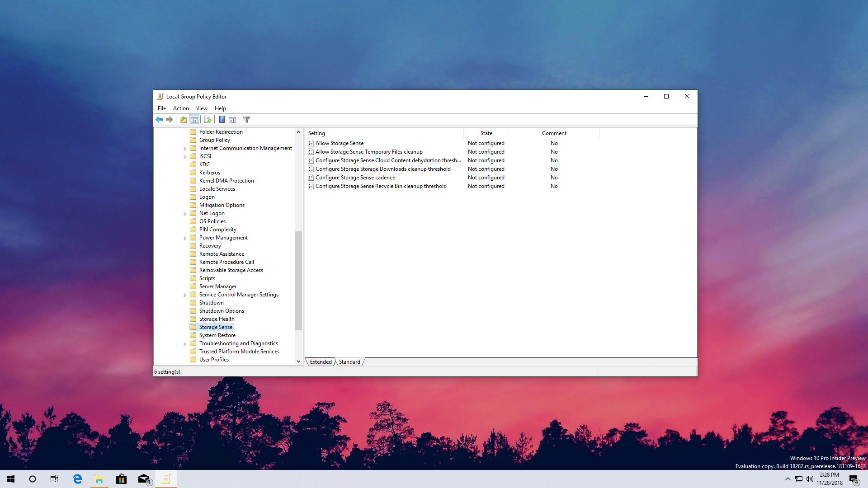The width and height of the screenshot is (868, 488).
Task: Select the Up one level folder icon
Action: (x=183, y=119)
